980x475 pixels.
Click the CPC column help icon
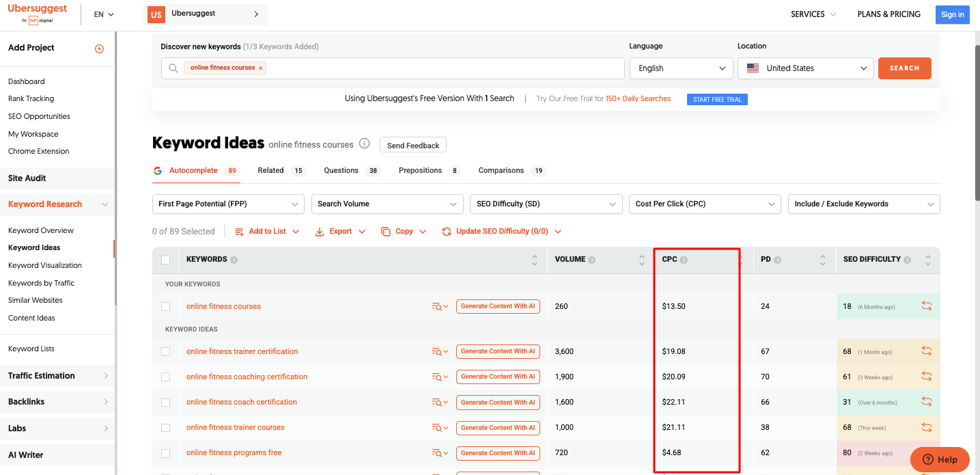[x=684, y=260]
